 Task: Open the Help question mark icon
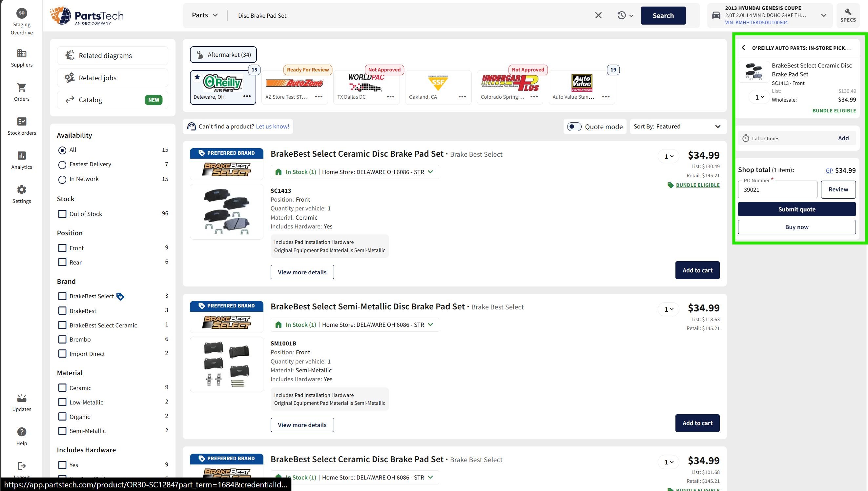tap(22, 432)
